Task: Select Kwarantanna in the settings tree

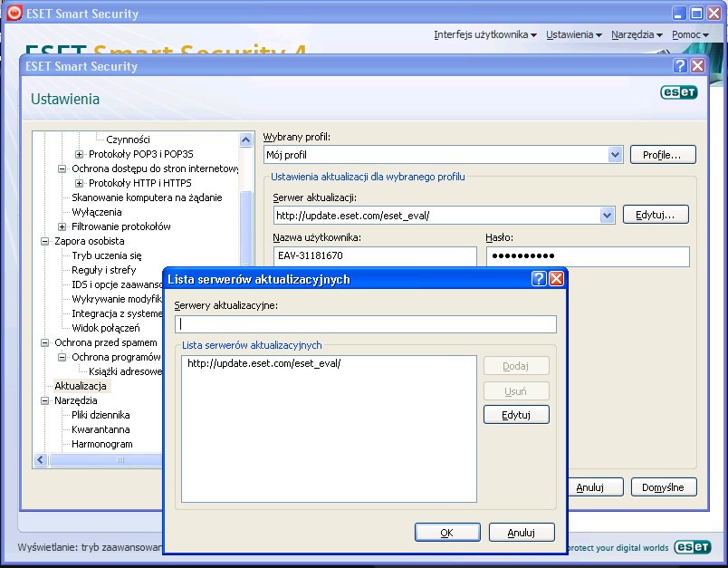Action: click(101, 429)
